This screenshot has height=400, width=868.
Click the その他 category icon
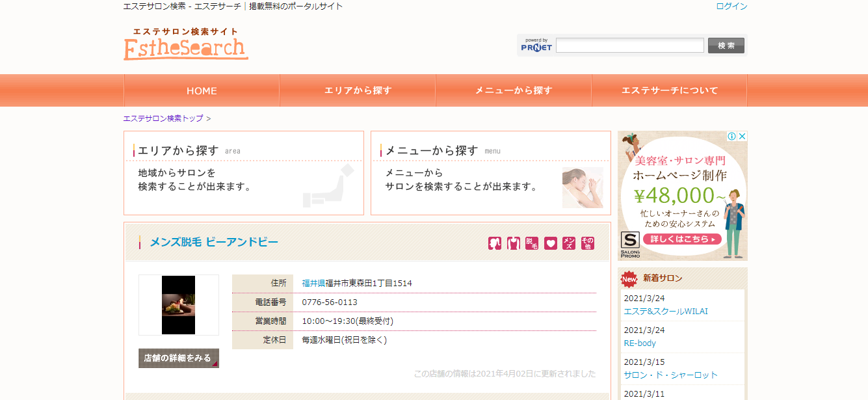[588, 243]
